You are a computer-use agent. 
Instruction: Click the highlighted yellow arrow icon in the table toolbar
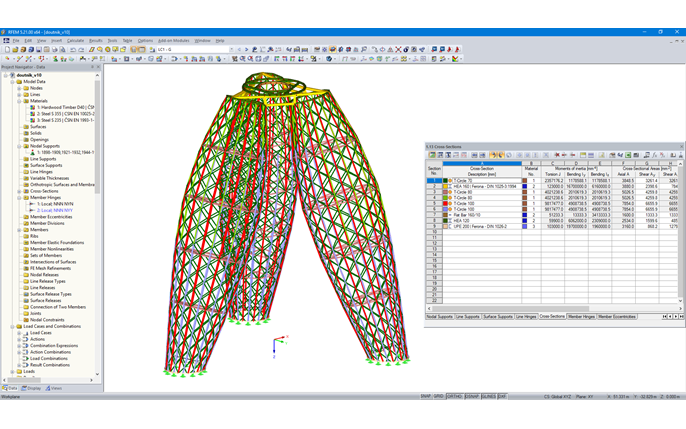click(493, 155)
